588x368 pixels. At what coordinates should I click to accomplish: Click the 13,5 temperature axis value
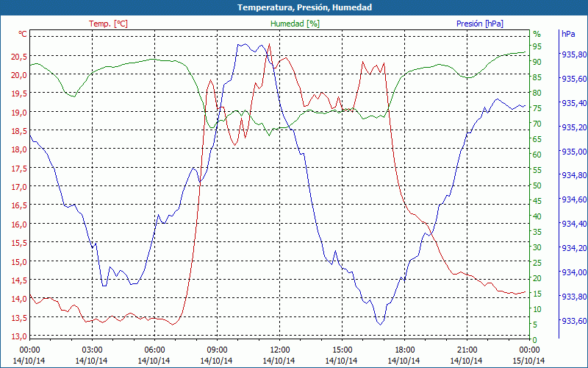click(x=19, y=318)
